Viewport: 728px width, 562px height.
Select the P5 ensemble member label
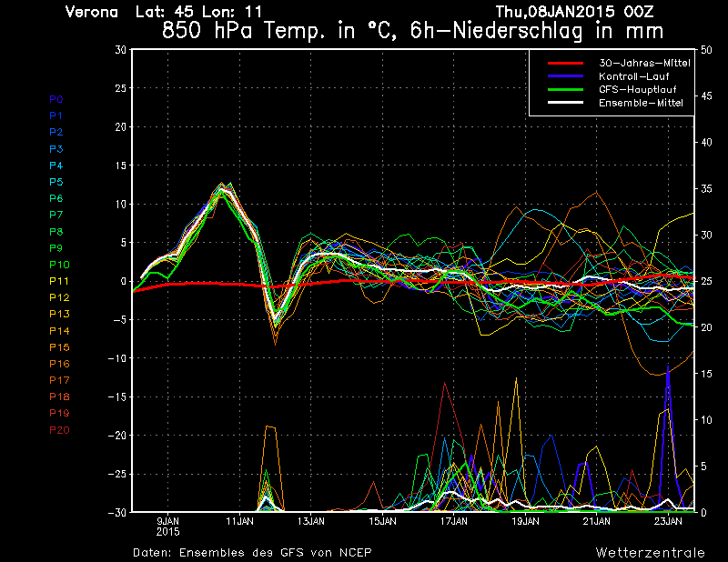[56, 182]
